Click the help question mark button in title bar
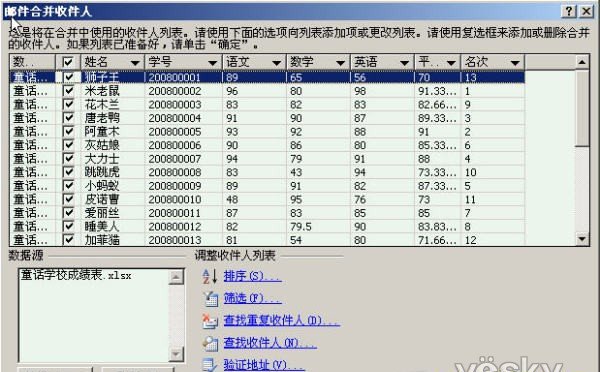 [x=569, y=11]
